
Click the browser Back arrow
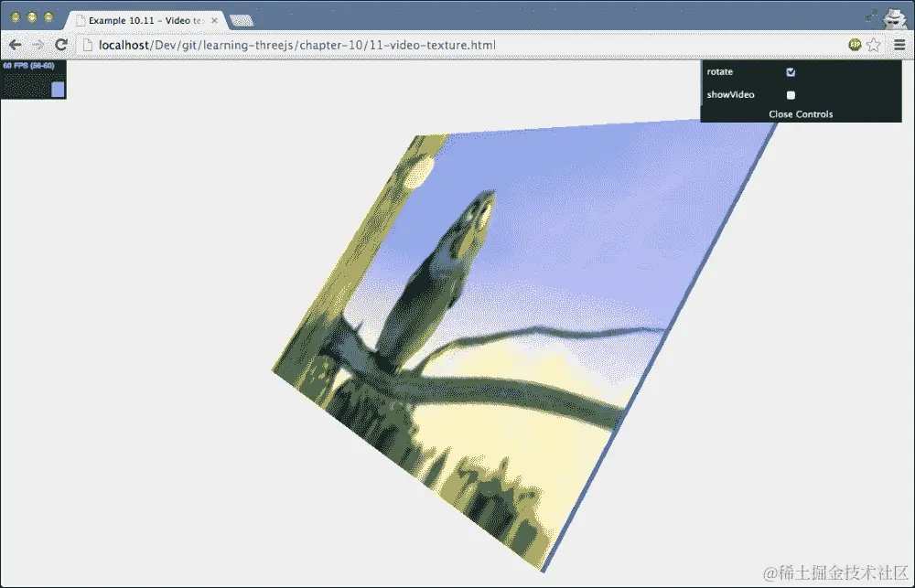tap(16, 45)
